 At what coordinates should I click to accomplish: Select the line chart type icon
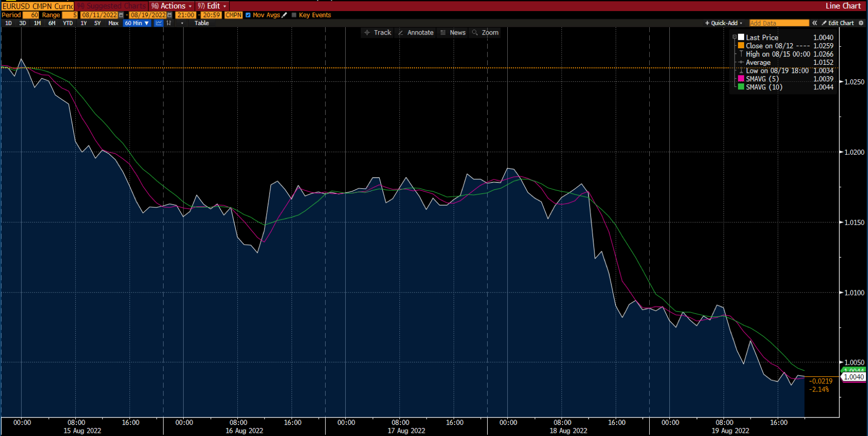coord(159,23)
